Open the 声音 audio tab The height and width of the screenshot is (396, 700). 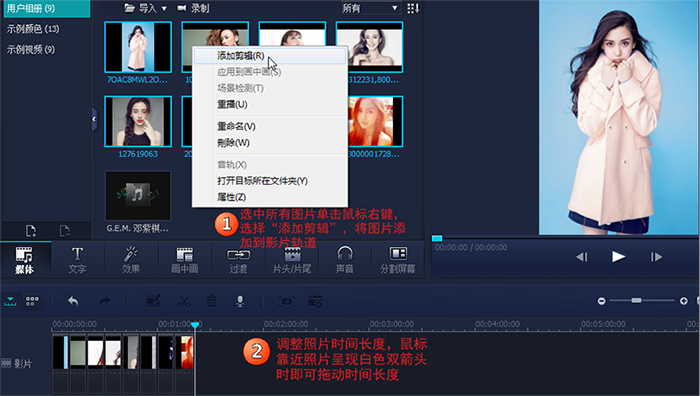click(x=345, y=260)
